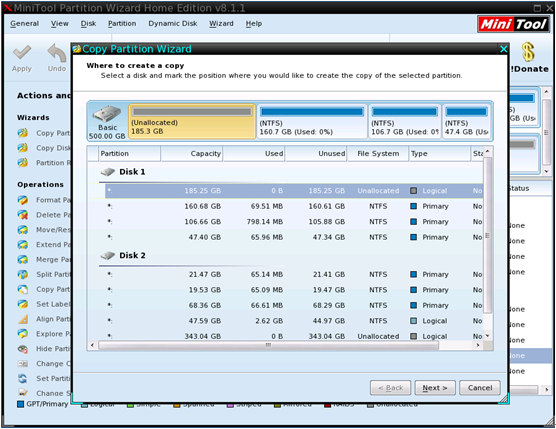Click the Apply label in the toolbar

tap(22, 69)
